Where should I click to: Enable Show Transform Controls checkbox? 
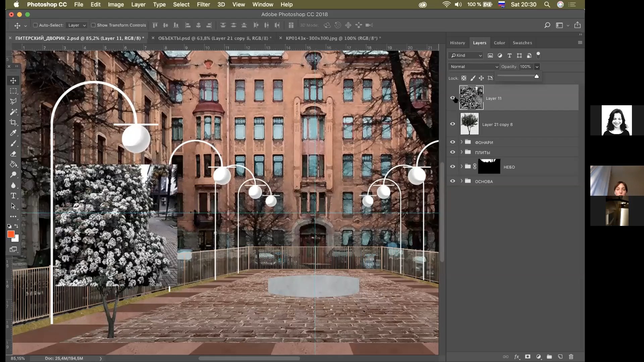pos(93,25)
